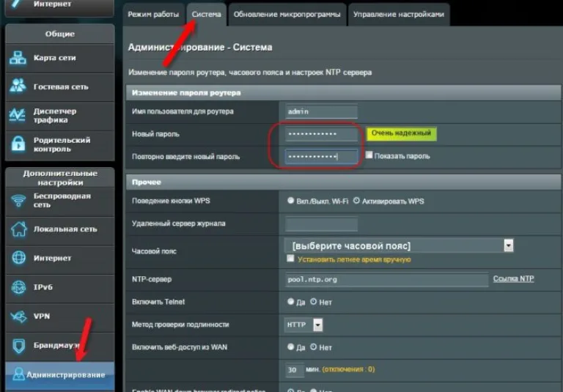Click the Гостевая сеть guest network icon

point(18,86)
